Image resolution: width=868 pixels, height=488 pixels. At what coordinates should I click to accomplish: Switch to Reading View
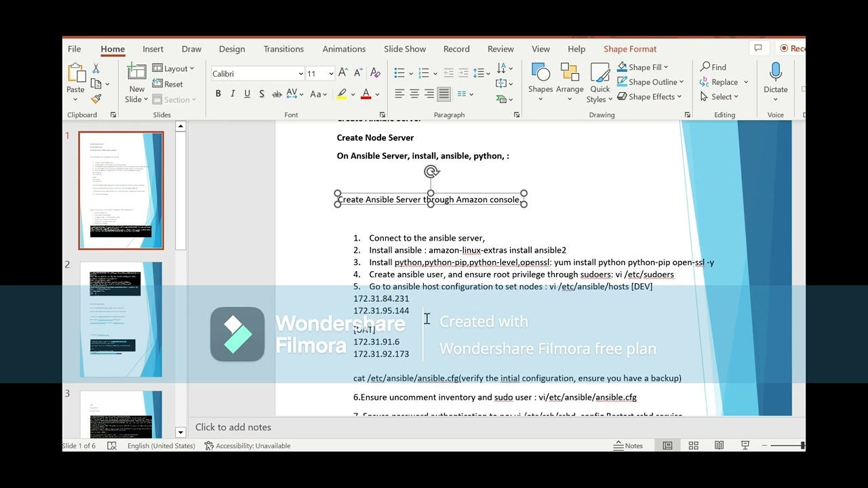click(719, 445)
